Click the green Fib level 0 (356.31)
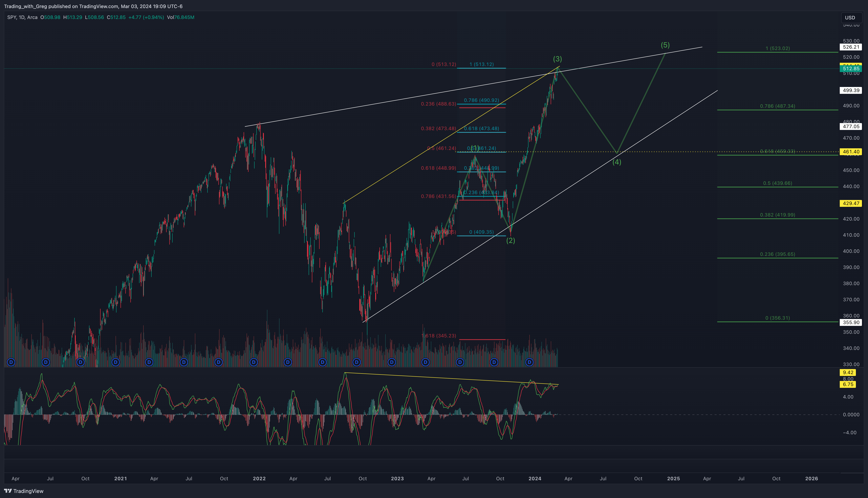This screenshot has height=498, width=868. (x=778, y=318)
